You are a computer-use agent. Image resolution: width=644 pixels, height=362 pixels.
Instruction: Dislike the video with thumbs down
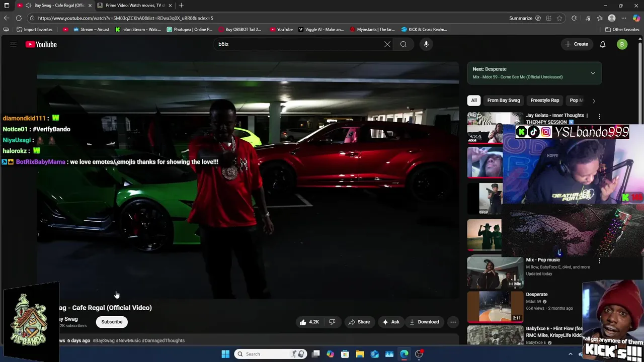tap(332, 322)
